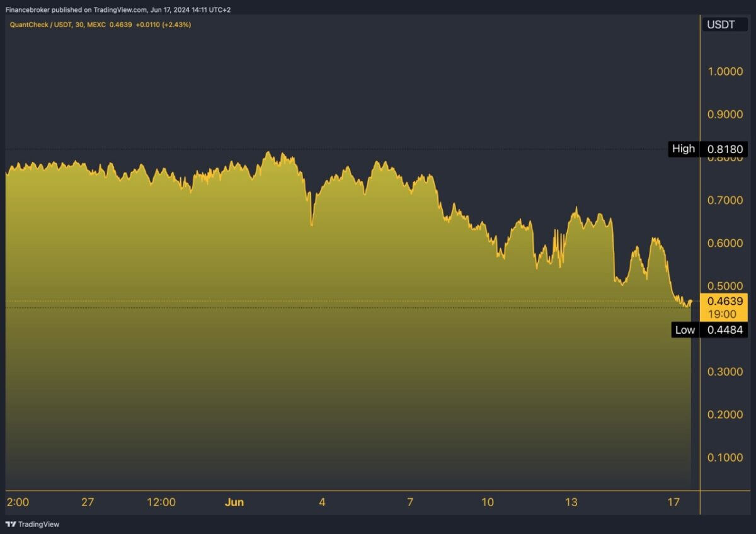The image size is (756, 534).
Task: Click the 0.3000 price axis level
Action: coord(725,372)
